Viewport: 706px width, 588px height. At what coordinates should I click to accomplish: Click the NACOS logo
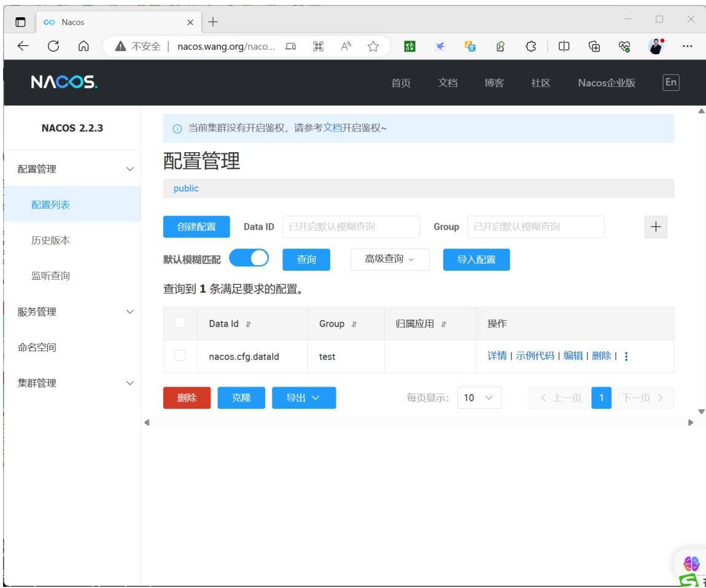[64, 82]
